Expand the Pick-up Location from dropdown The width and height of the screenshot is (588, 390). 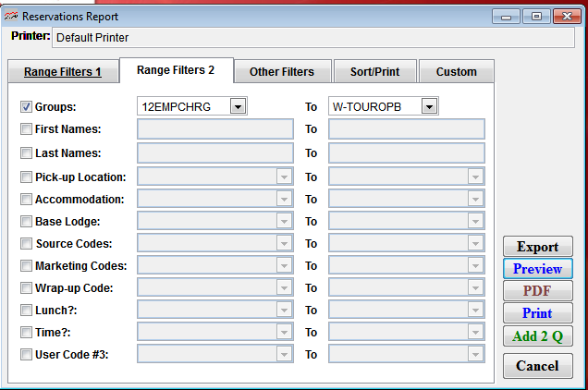pos(284,177)
